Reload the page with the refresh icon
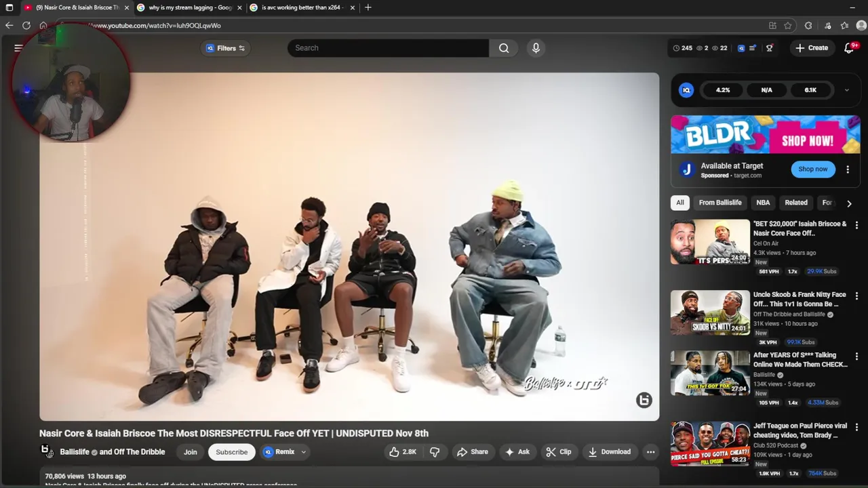Screen dimensions: 868x488 click(26, 26)
